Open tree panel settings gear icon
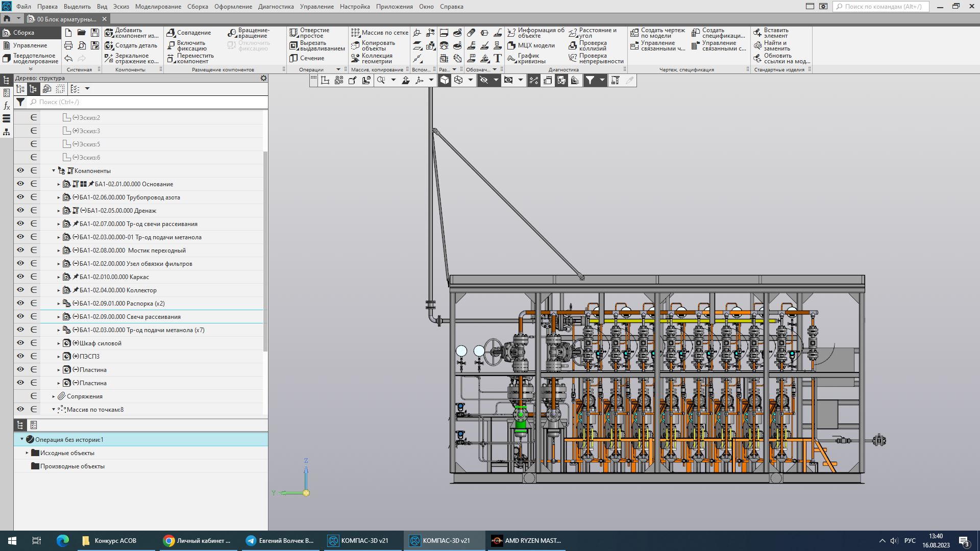 (263, 78)
